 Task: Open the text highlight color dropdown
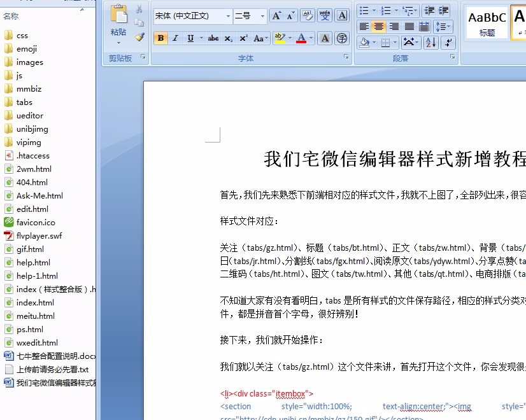[x=289, y=38]
